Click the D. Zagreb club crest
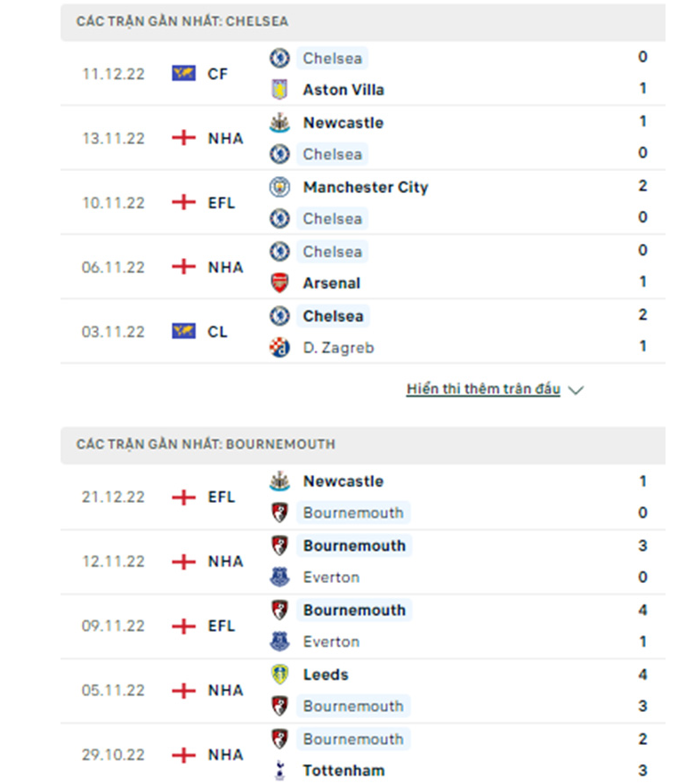Image resolution: width=678 pixels, height=784 pixels. click(279, 347)
